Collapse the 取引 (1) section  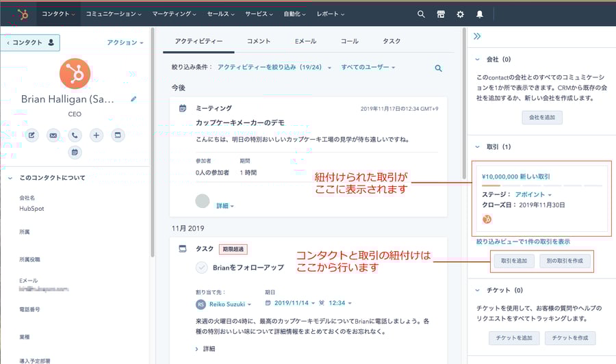coord(477,147)
